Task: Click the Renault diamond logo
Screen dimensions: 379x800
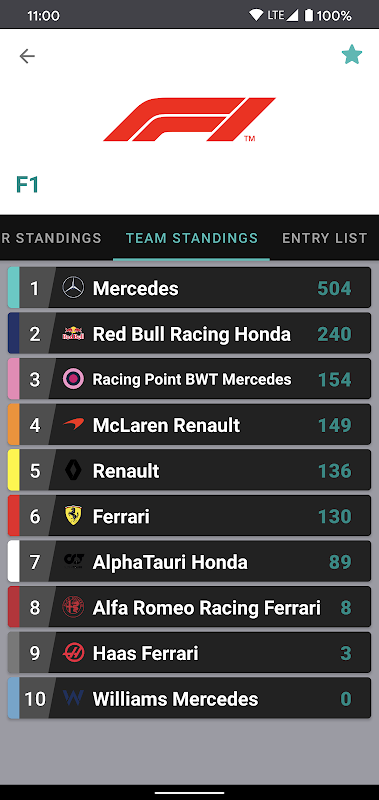Action: 73,470
